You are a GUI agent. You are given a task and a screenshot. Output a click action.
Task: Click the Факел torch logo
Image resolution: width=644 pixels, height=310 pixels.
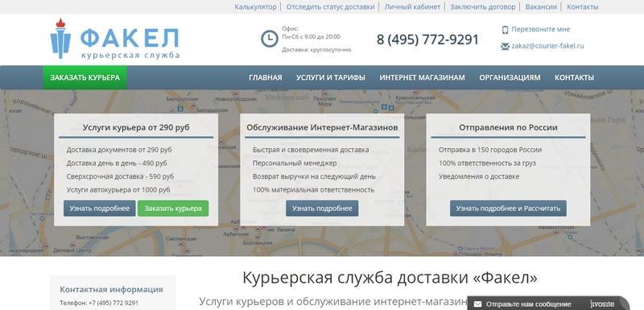click(114, 39)
